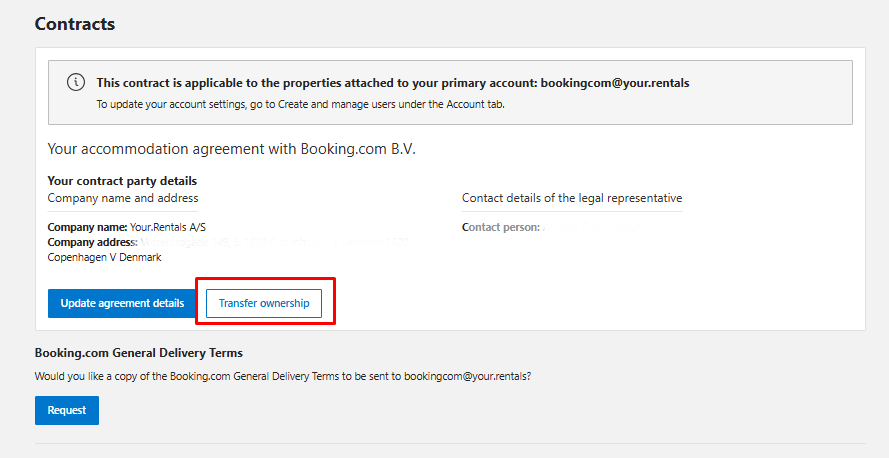The image size is (889, 458).
Task: Click the info icon in the notice banner
Action: [x=76, y=83]
